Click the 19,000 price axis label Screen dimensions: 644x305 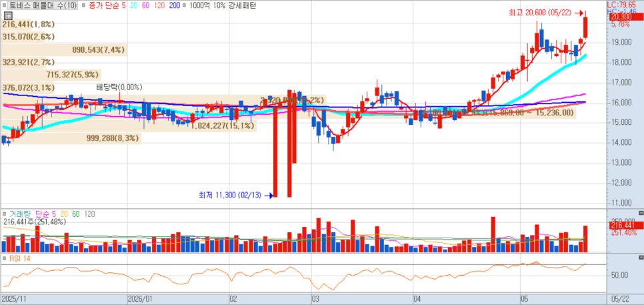pos(621,42)
